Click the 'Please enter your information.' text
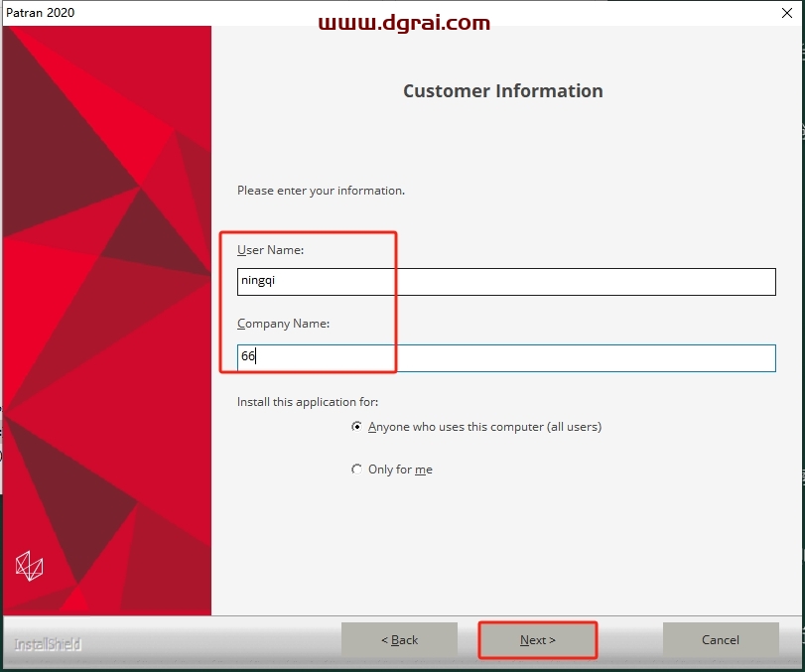Screen dimensions: 805x672 [x=321, y=191]
